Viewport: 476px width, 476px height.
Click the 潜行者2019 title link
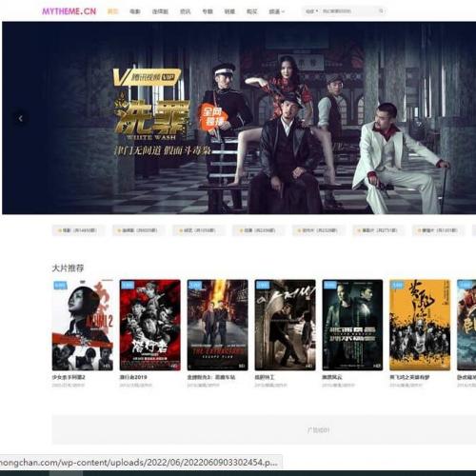(x=133, y=377)
